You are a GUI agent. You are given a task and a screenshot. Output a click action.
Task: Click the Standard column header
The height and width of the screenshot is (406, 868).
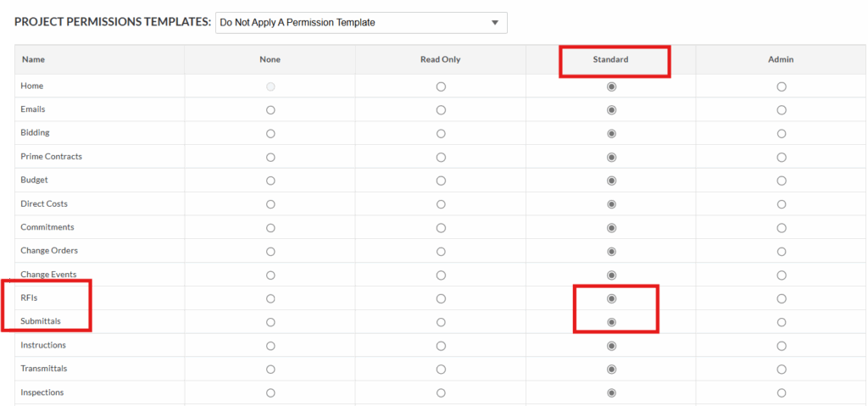pyautogui.click(x=610, y=60)
